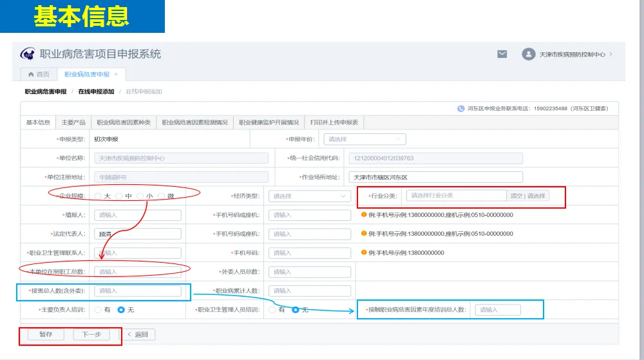Select 大 for 企业规模

98,196
